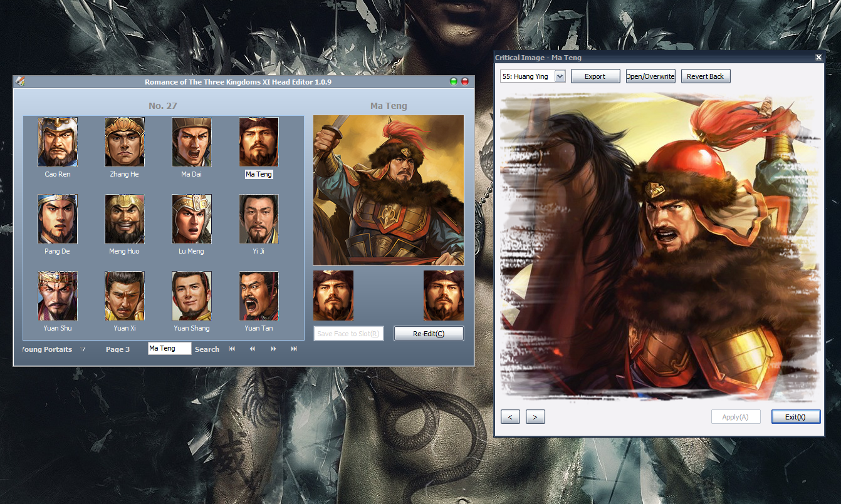The image size is (841, 504).
Task: Click the Search label button
Action: tap(207, 349)
